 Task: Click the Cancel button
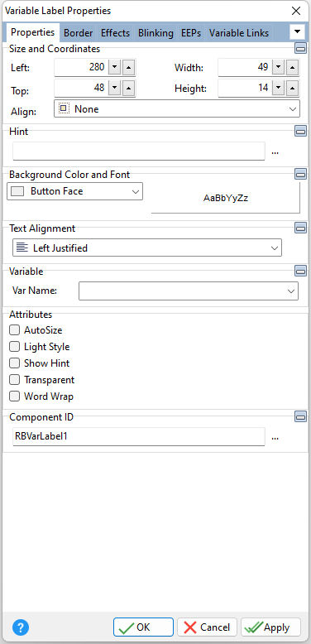click(208, 627)
